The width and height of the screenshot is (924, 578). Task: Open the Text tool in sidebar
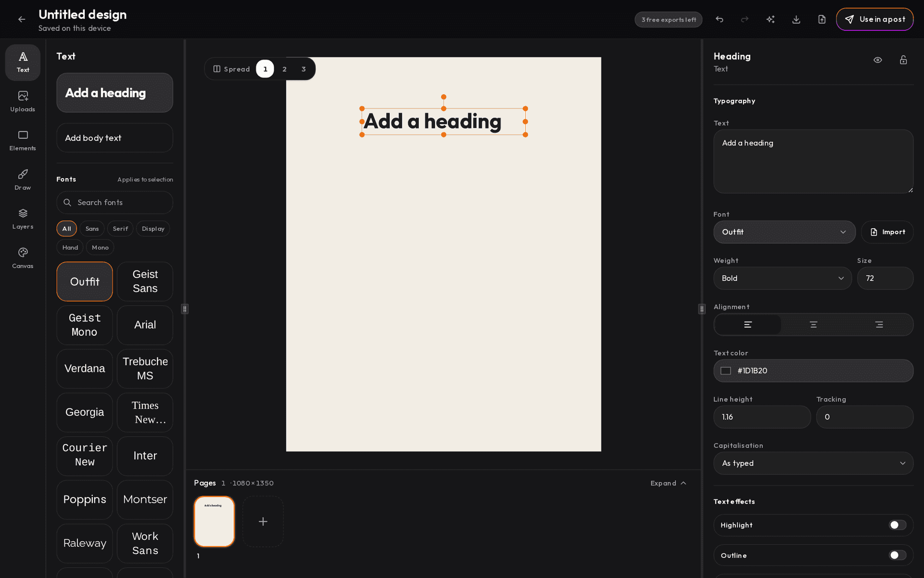23,62
